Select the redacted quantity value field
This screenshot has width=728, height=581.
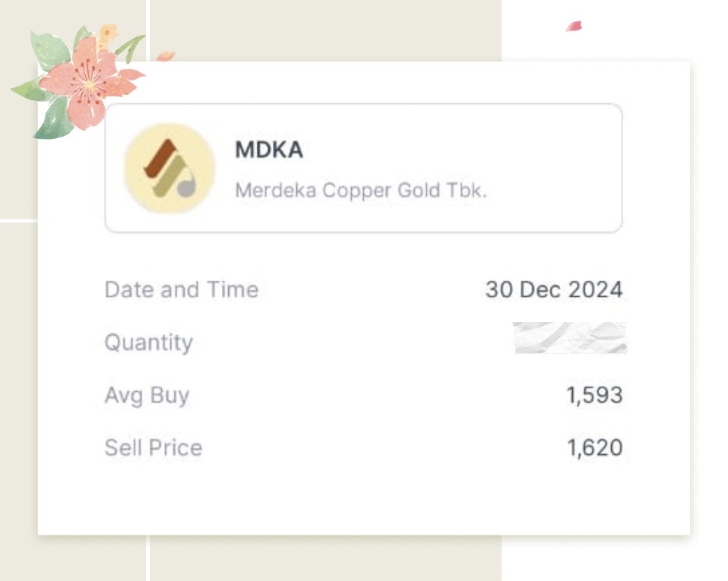coord(571,339)
